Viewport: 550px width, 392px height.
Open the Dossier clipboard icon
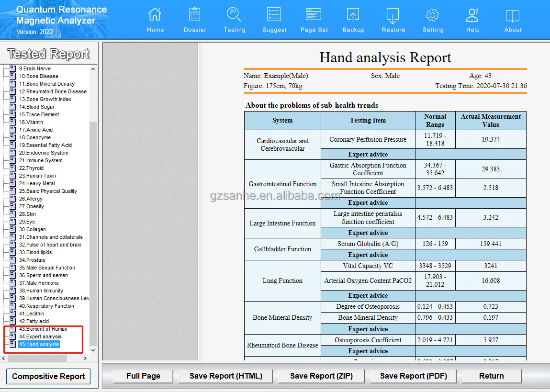(195, 15)
